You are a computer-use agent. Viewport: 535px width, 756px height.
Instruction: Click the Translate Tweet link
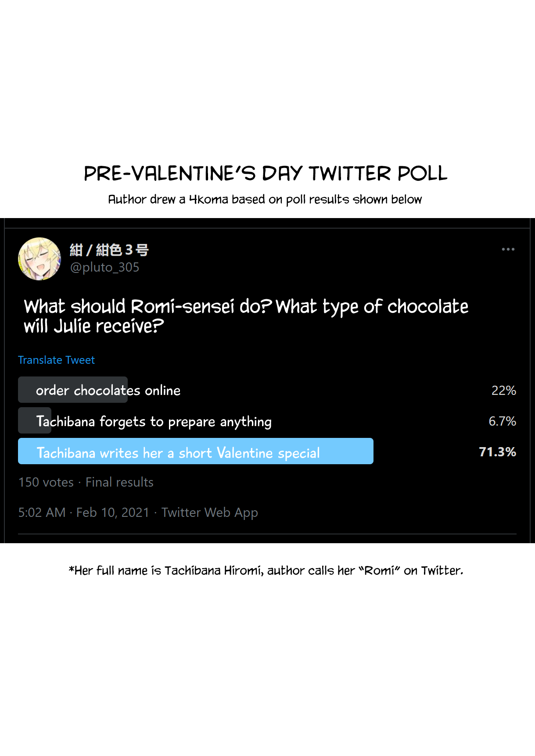56,360
